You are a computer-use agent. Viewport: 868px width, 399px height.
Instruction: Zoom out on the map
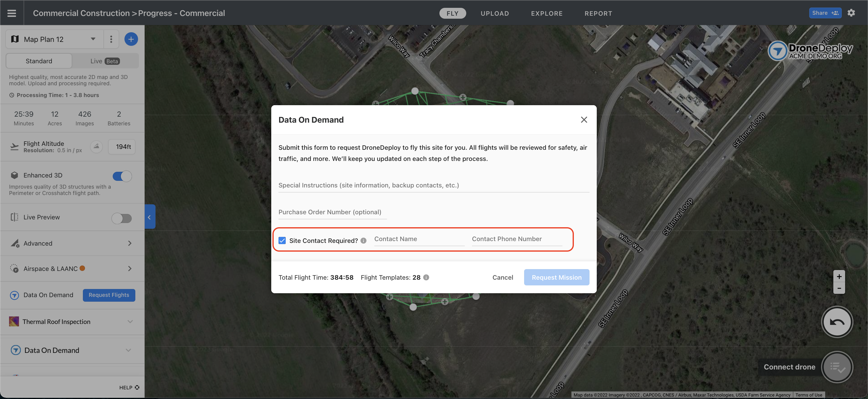[839, 288]
